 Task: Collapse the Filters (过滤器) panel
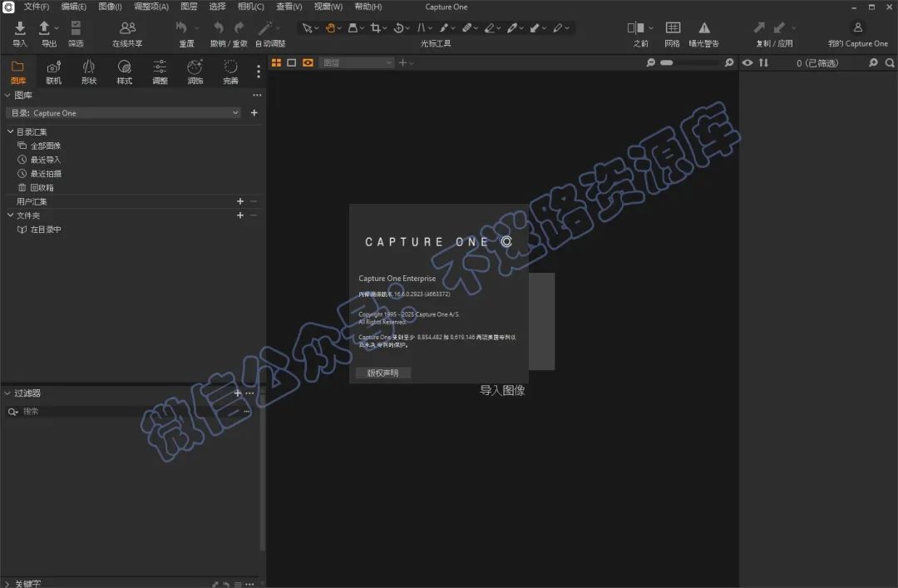point(7,393)
